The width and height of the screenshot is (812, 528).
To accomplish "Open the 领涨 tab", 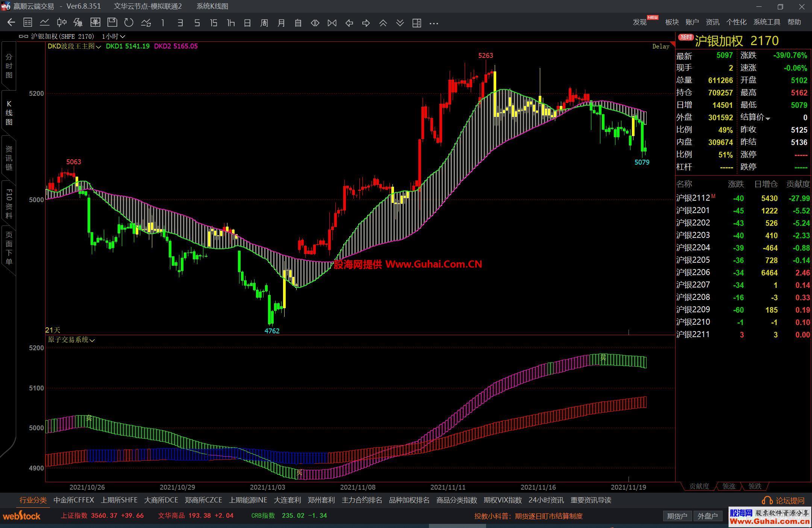I will click(x=729, y=486).
